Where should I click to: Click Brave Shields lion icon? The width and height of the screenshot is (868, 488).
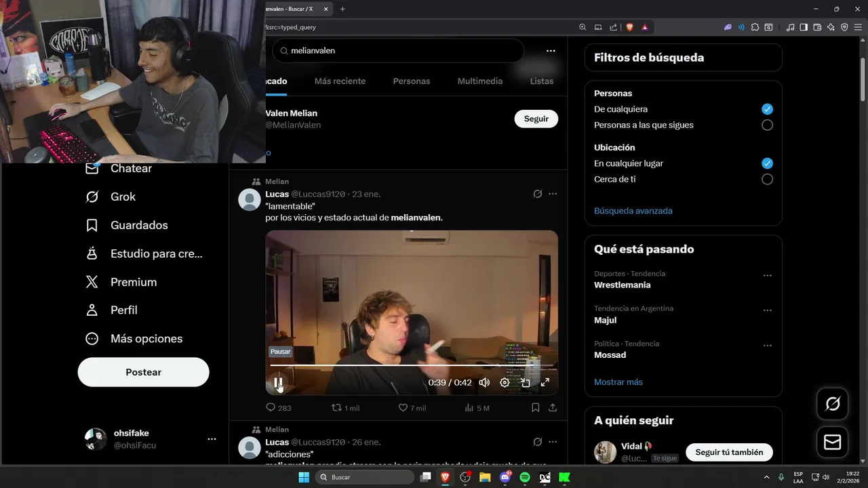pos(630,27)
